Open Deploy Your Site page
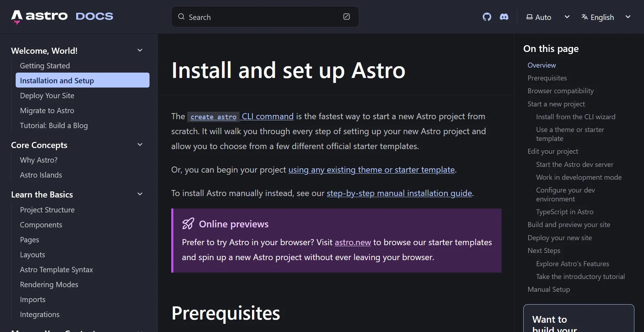Viewport: 644px width, 332px height. (47, 95)
